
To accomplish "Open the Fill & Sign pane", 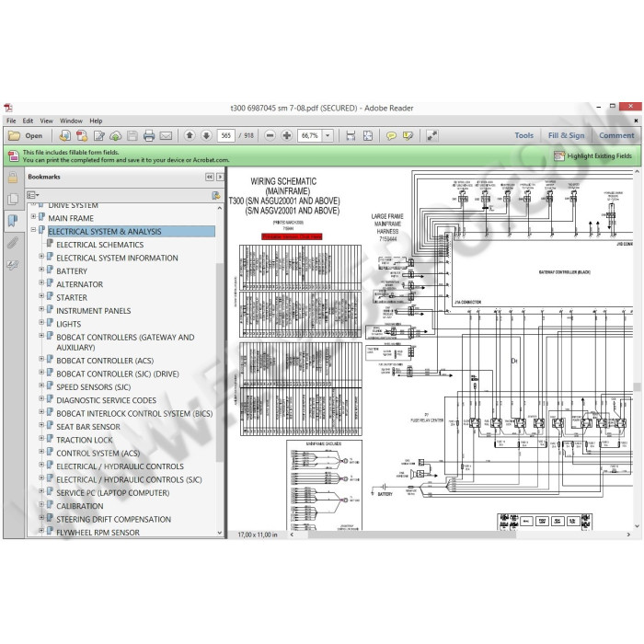I will 567,135.
